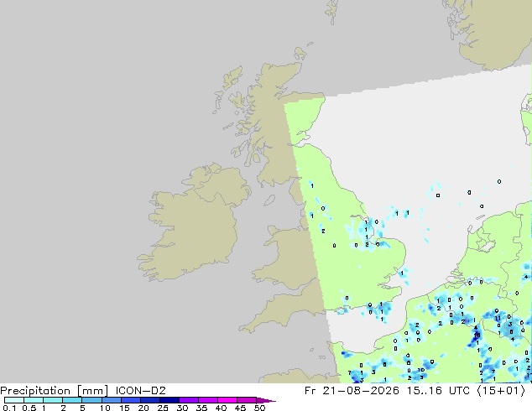The image size is (532, 411).
Task: Click the 20 mm dark blue legend swatch
Action: [149, 400]
